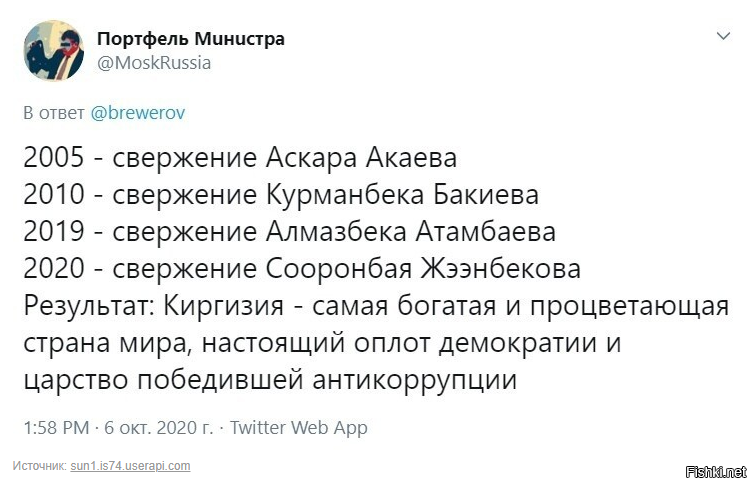
Task: Click the date '6 окт. 2020 г.'
Action: pyautogui.click(x=159, y=427)
